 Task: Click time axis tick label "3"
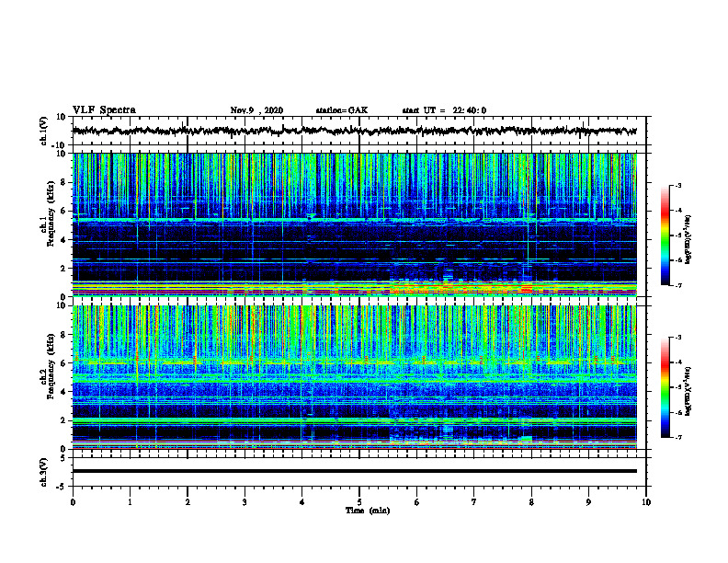pyautogui.click(x=245, y=502)
